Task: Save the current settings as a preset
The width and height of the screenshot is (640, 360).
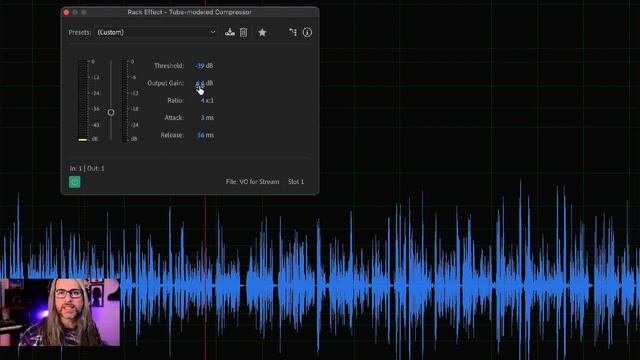Action: point(230,32)
